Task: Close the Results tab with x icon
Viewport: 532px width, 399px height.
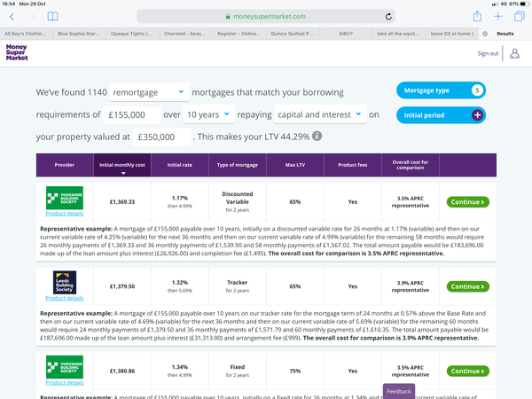Action: [x=485, y=34]
